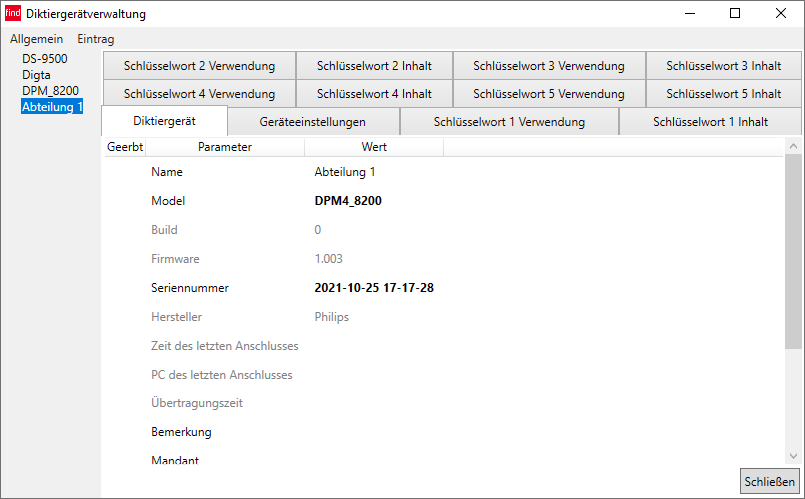Select DS-9500 in the device list
This screenshot has height=499, width=805.
45,59
